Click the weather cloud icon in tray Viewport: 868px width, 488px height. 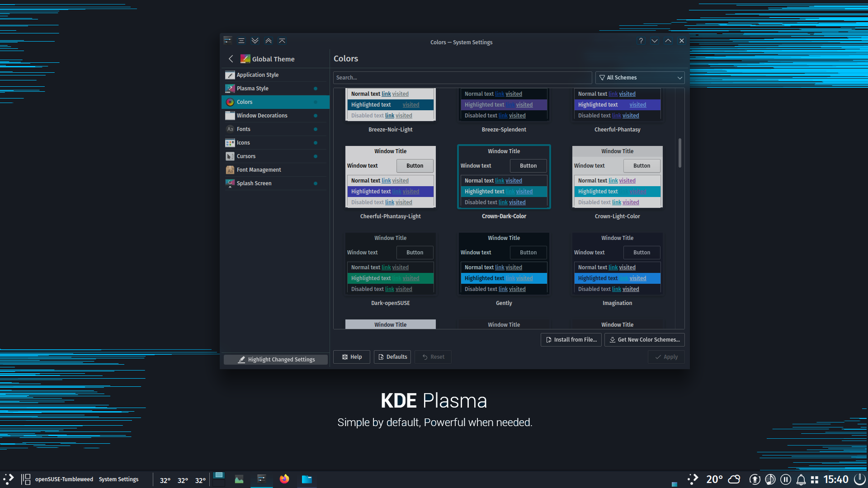tap(735, 479)
